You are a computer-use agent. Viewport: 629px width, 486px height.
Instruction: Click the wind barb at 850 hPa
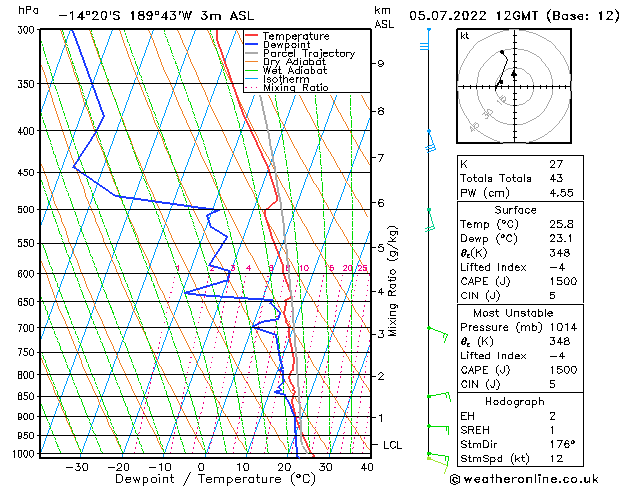tap(438, 397)
